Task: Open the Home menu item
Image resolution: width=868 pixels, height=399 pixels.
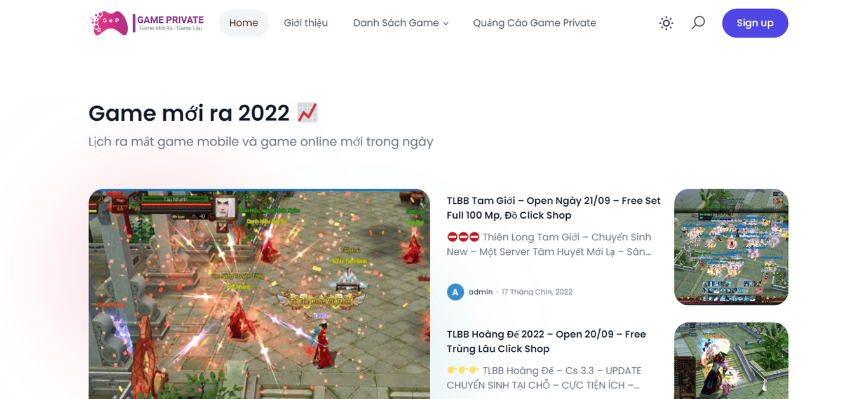Action: coord(243,23)
